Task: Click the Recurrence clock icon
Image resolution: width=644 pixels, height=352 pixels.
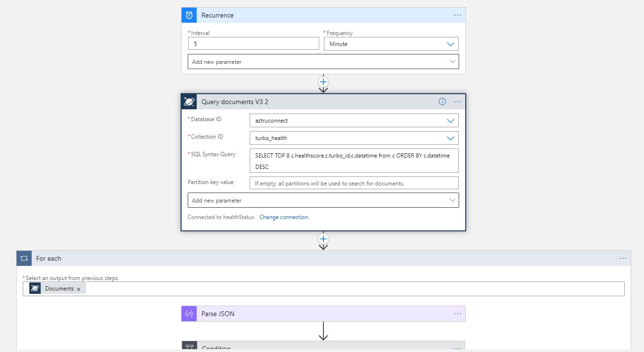Action: coord(189,15)
